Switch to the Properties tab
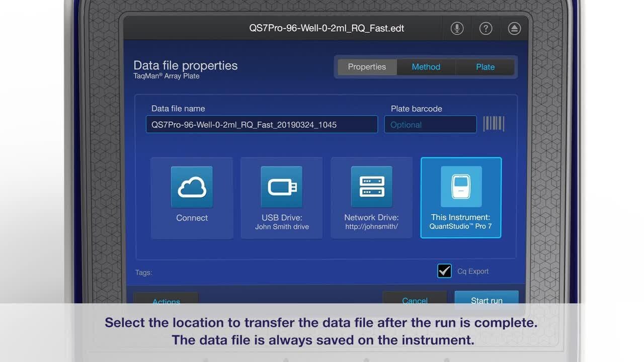 tap(367, 67)
